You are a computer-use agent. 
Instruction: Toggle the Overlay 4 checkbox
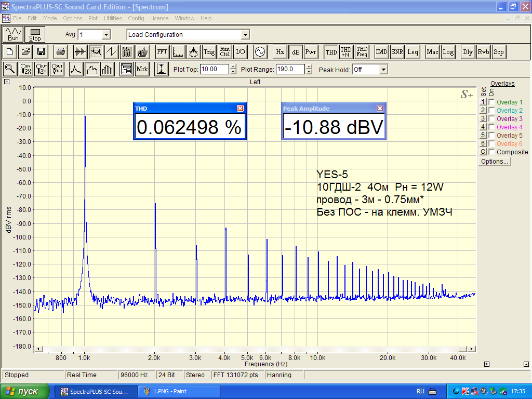[491, 127]
